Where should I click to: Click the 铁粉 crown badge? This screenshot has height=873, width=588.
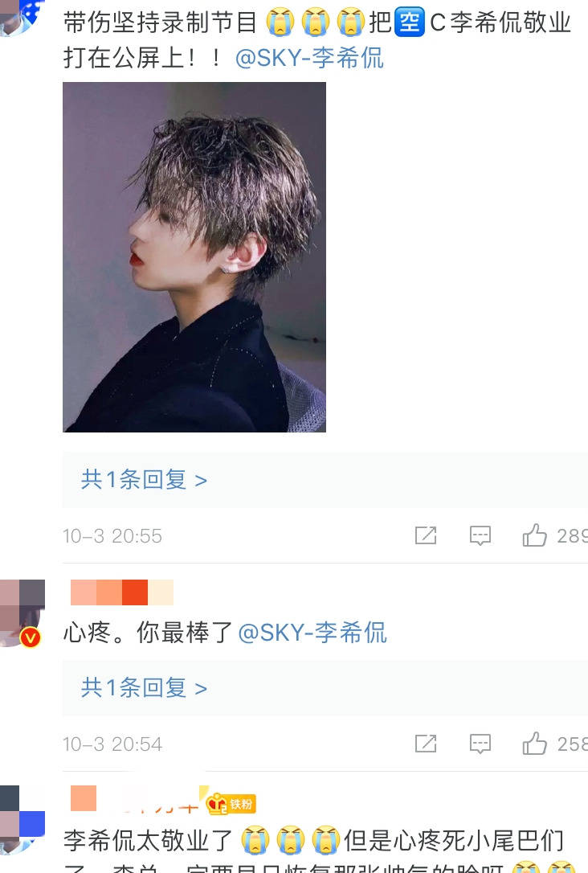(x=231, y=803)
